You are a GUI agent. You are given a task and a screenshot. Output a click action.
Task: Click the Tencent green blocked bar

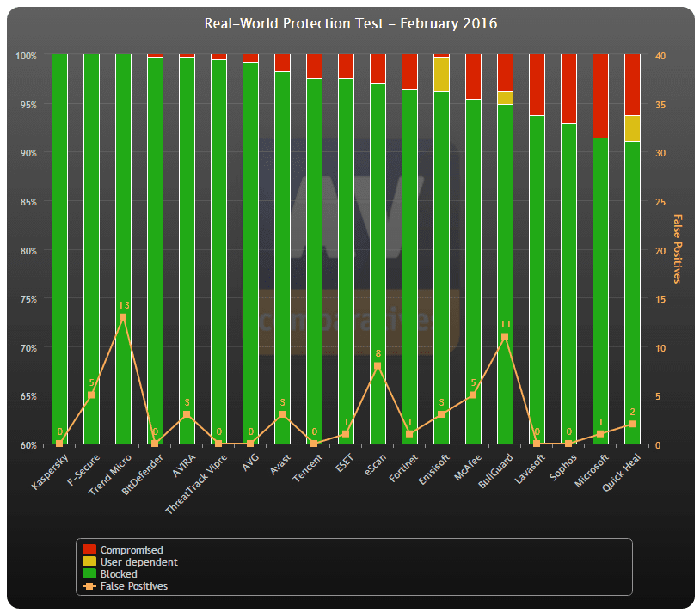click(314, 261)
